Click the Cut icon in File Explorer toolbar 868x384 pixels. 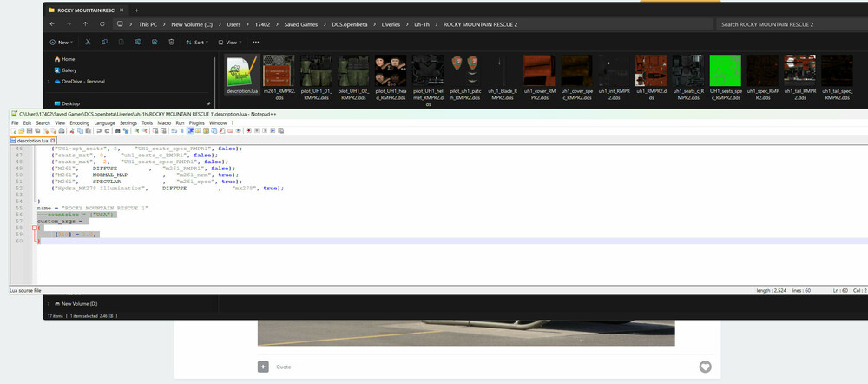88,42
